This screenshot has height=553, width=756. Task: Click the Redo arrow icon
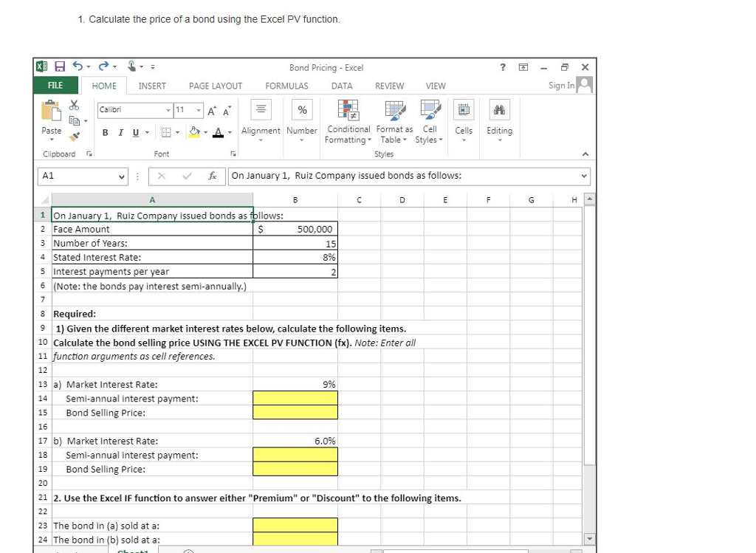pyautogui.click(x=103, y=66)
